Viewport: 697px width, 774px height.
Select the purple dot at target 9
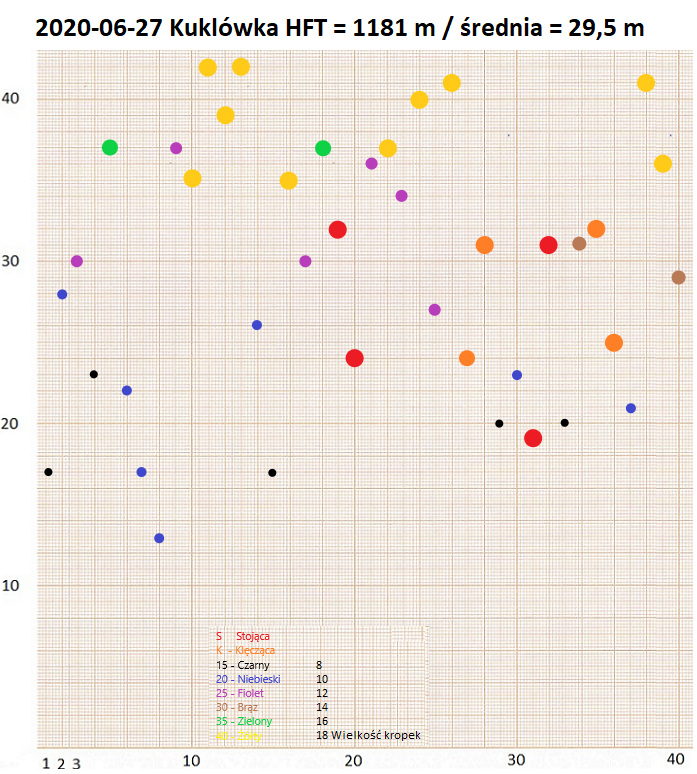click(x=176, y=148)
